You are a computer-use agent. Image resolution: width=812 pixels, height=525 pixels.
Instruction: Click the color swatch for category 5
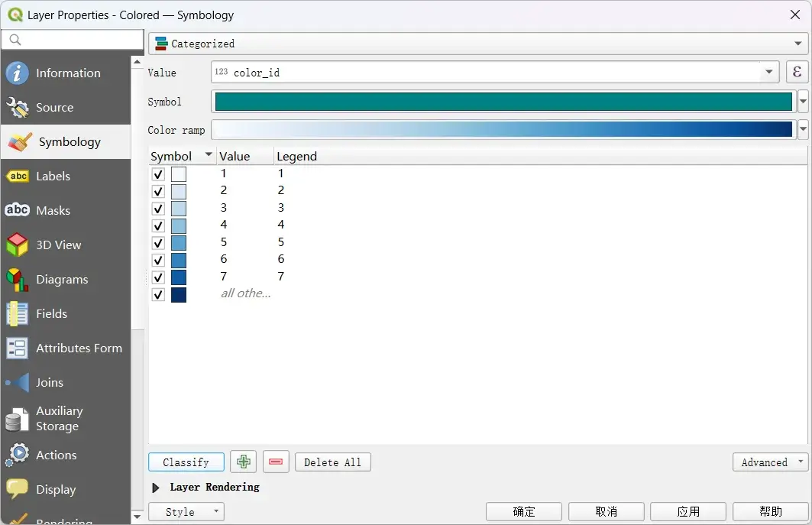point(179,243)
